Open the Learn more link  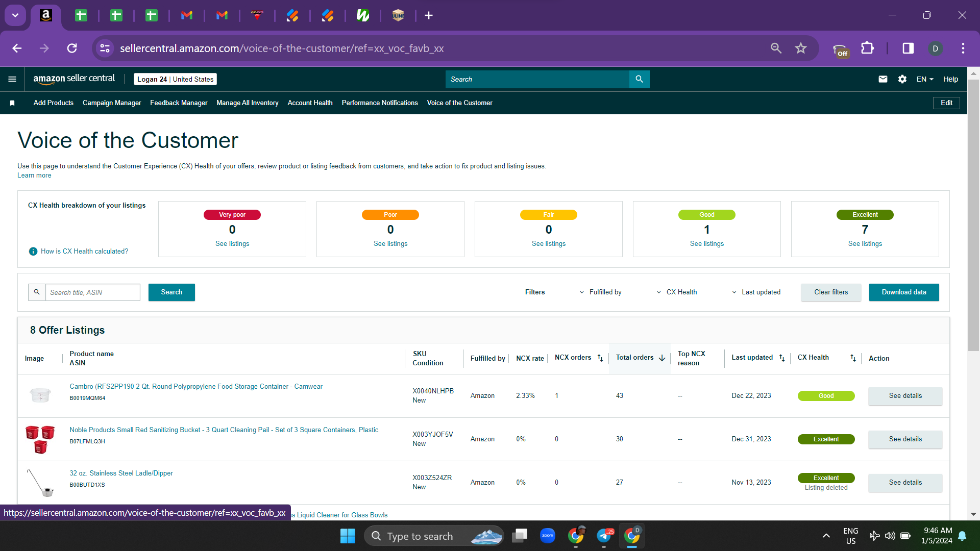point(34,176)
